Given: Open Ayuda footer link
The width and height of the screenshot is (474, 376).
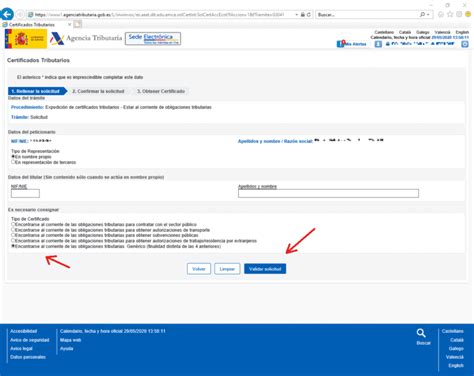Looking at the screenshot, I should click(66, 348).
